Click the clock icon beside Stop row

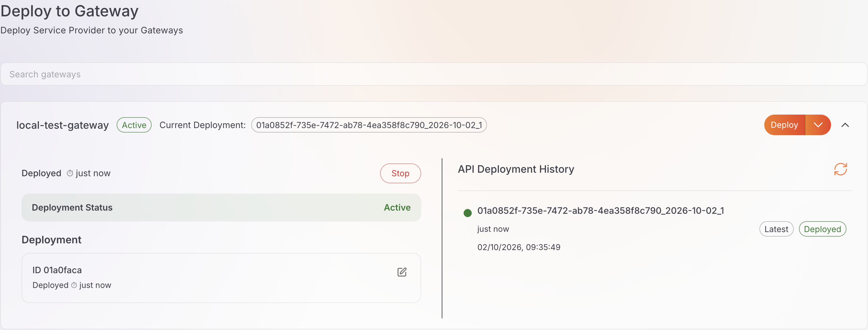click(x=70, y=173)
